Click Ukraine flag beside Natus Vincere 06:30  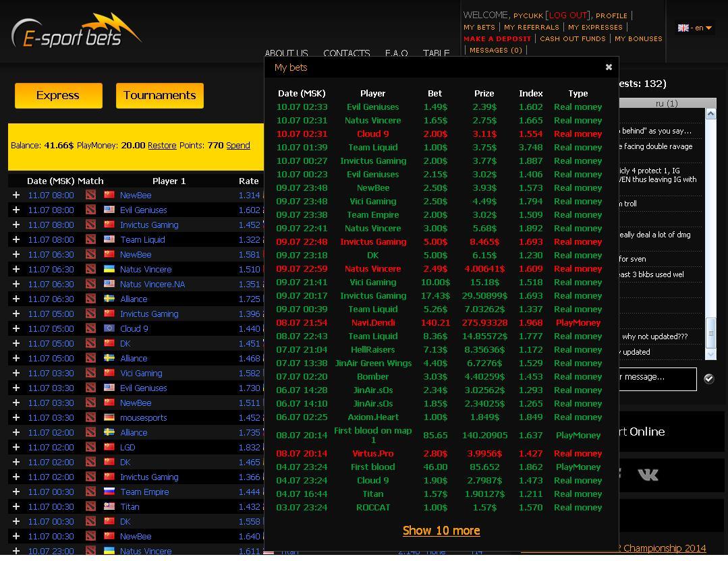[x=109, y=269]
